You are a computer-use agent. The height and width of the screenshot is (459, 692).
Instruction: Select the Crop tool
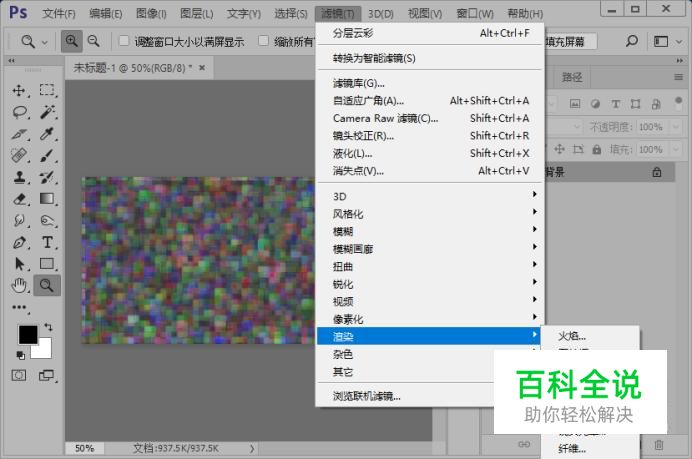click(x=19, y=134)
